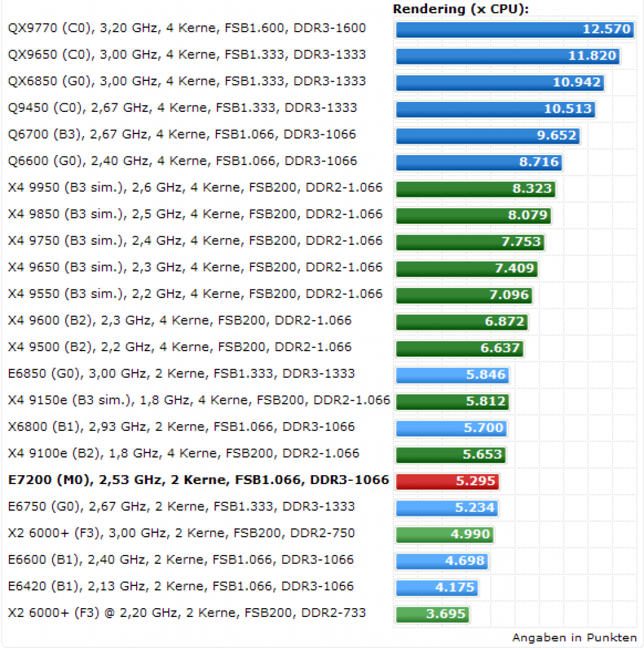
Task: Click the light blue bar showing 5.700
Action: pyautogui.click(x=451, y=428)
